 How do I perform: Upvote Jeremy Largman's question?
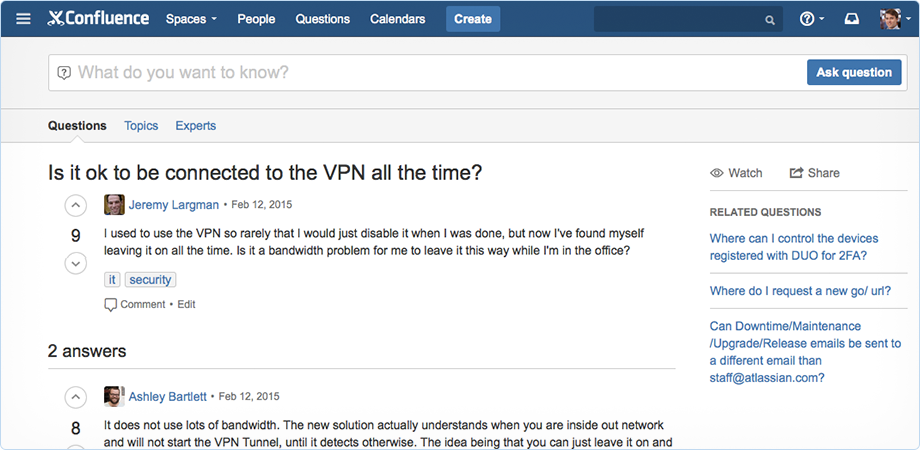tap(76, 205)
